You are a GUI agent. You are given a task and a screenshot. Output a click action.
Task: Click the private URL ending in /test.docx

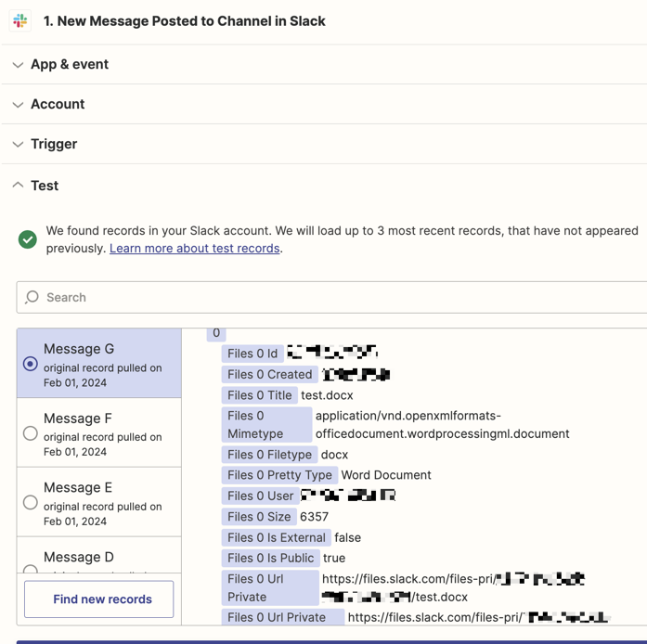point(453,588)
